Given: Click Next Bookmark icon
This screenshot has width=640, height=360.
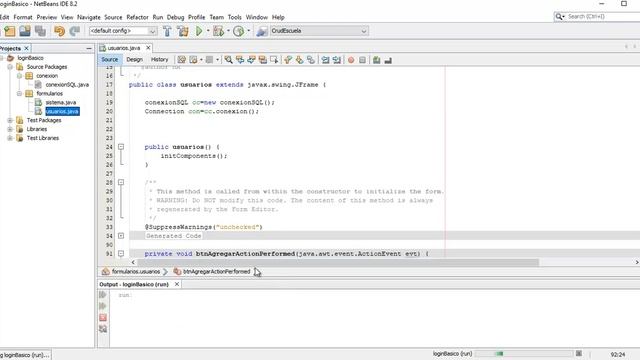Looking at the screenshot, I should point(300,60).
